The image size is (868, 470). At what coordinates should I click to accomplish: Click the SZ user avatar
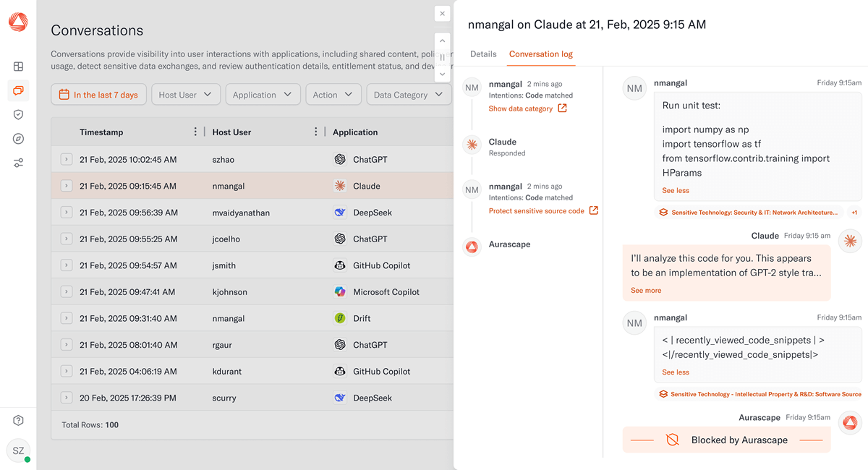(x=18, y=450)
